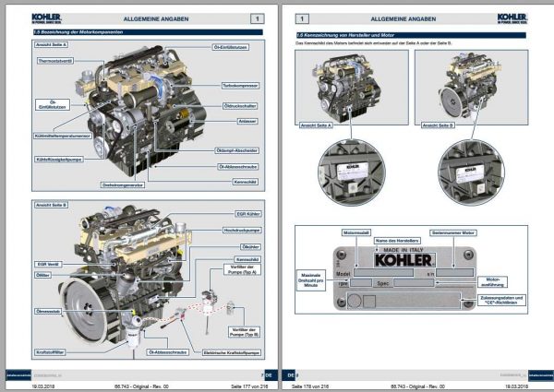Screen dimensions: 554x392
Task: Click the Drehstromgenerator label below engine view A
Action: [x=123, y=184]
